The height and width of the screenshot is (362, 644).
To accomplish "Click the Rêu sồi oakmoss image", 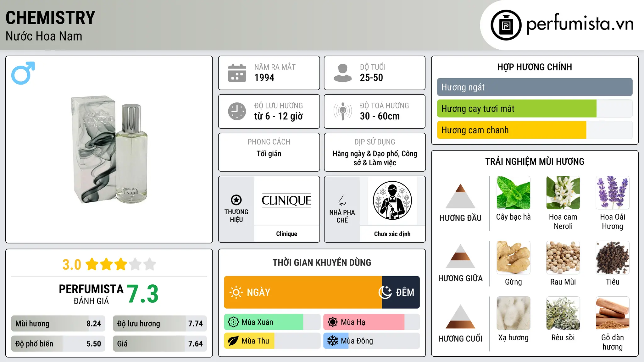I will coord(563,313).
